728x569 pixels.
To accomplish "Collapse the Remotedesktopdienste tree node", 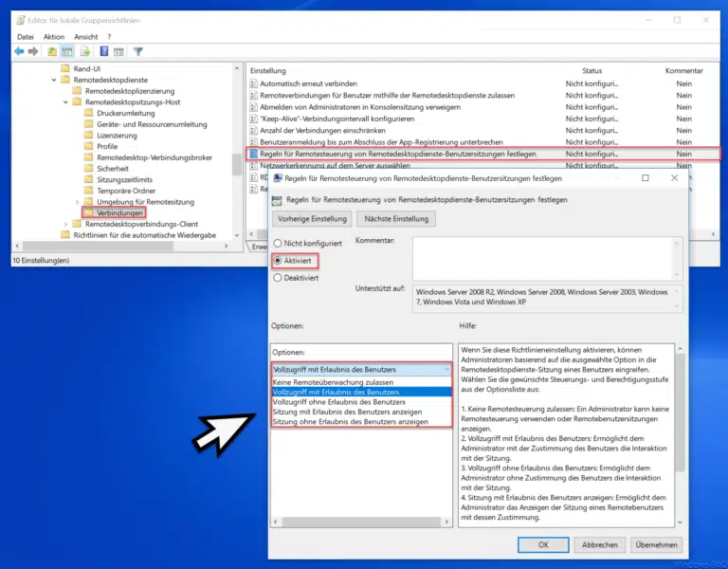I will click(54, 82).
